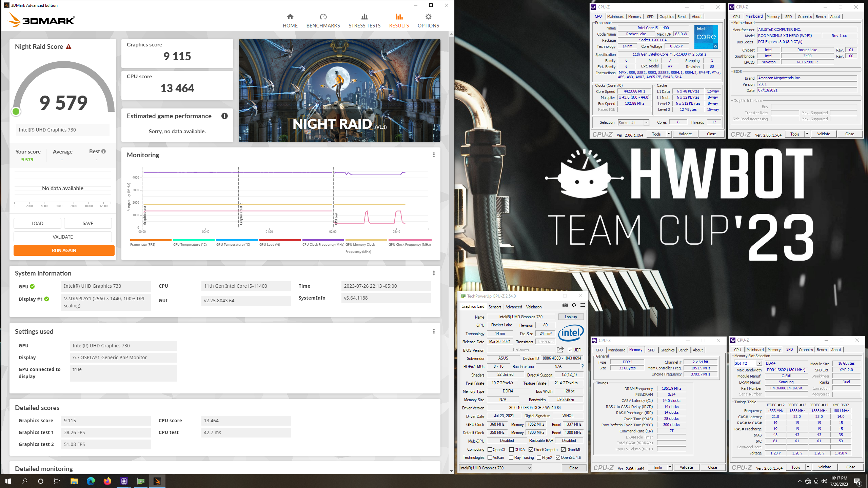
Task: Select Graphics tab in CPU-Z Mainboard window
Action: (805, 17)
